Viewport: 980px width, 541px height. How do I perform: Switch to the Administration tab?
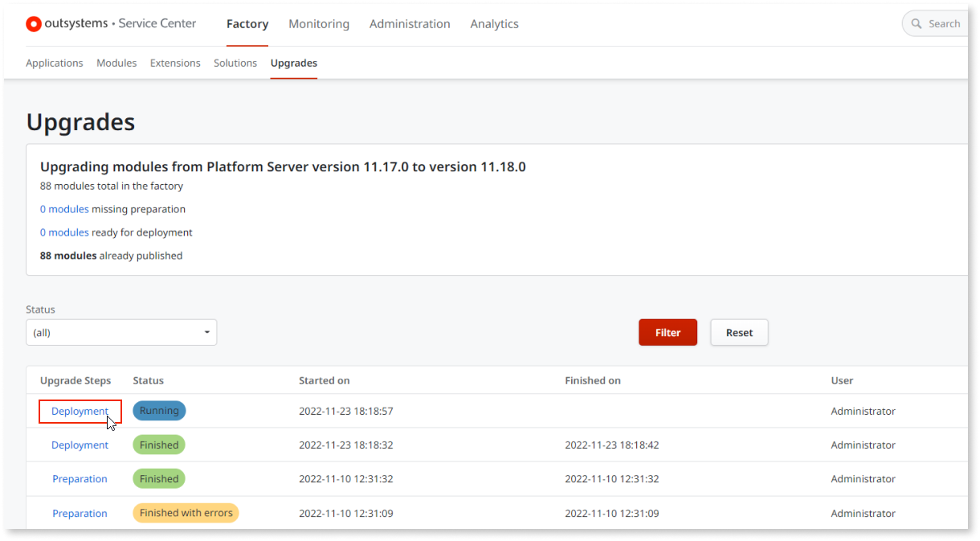410,23
